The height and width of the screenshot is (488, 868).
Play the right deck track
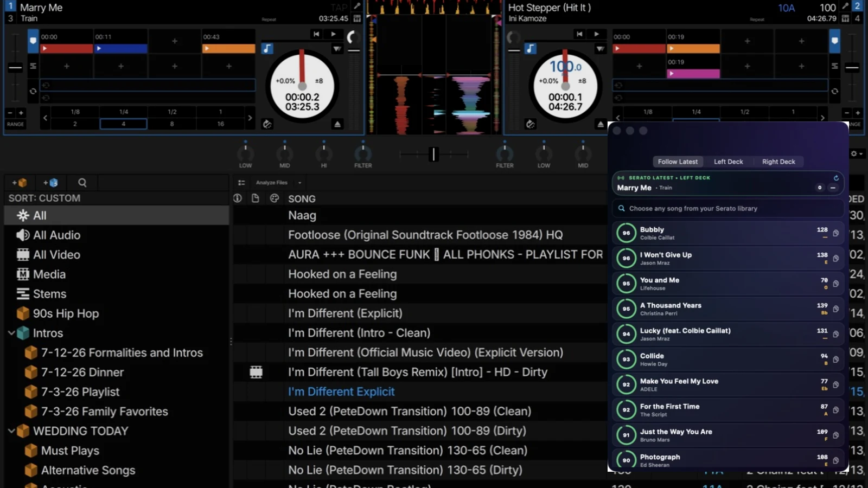point(596,34)
